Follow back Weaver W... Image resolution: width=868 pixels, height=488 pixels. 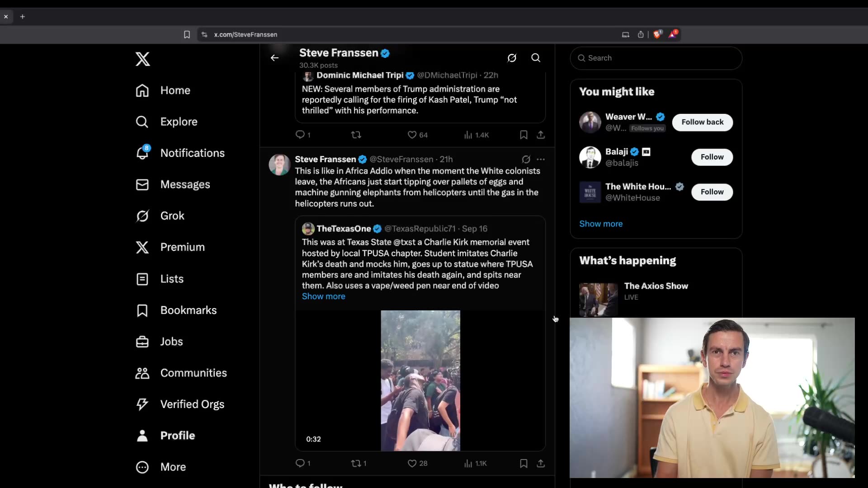(x=702, y=122)
